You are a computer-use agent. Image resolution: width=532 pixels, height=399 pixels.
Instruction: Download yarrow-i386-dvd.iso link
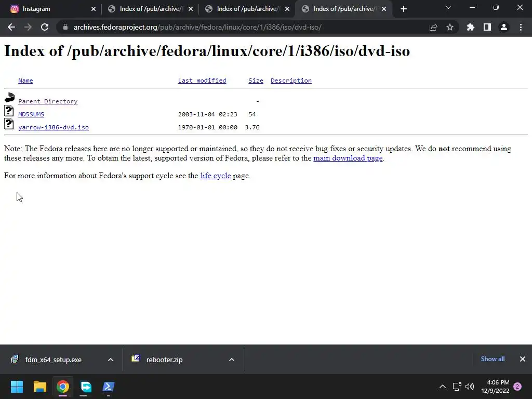tap(54, 127)
